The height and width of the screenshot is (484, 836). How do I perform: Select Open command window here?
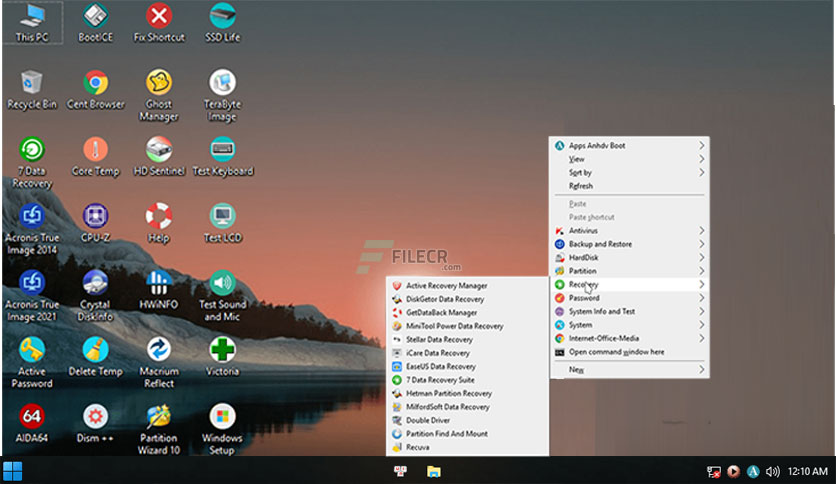[x=616, y=352]
